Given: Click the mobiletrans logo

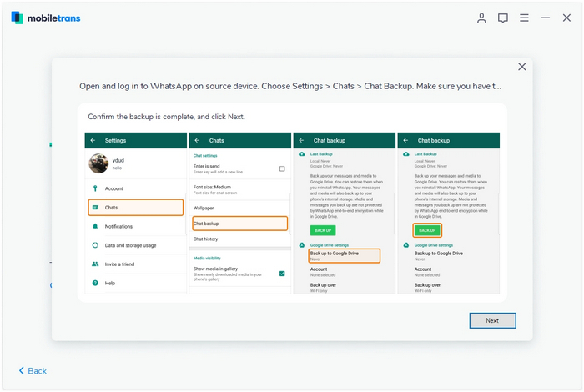Looking at the screenshot, I should (x=48, y=18).
